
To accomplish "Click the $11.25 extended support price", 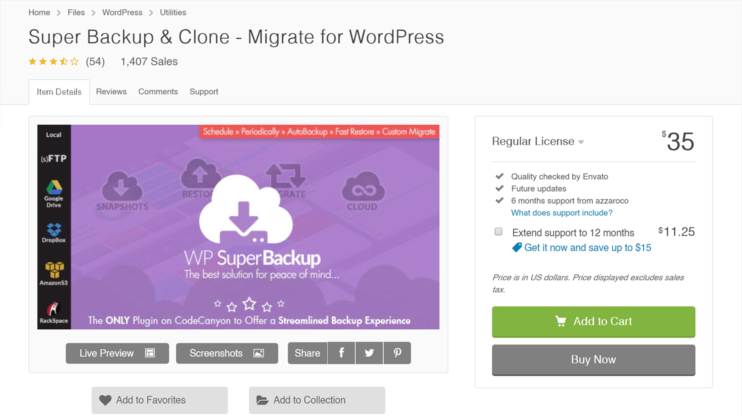I will pos(676,232).
